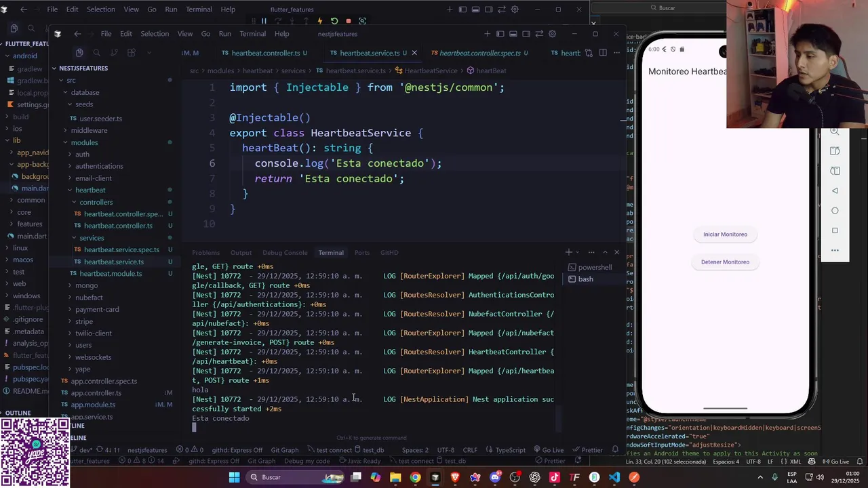Close the heartbeat.service.ts tab

(414, 53)
